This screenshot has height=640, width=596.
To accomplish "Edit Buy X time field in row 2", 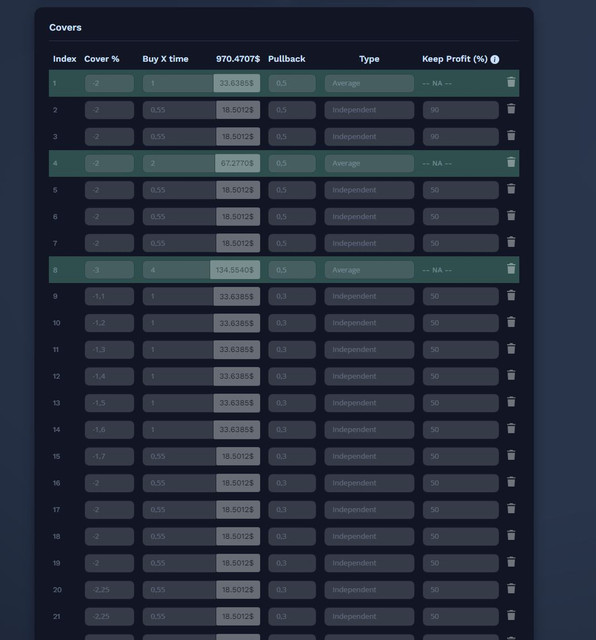I will [179, 110].
